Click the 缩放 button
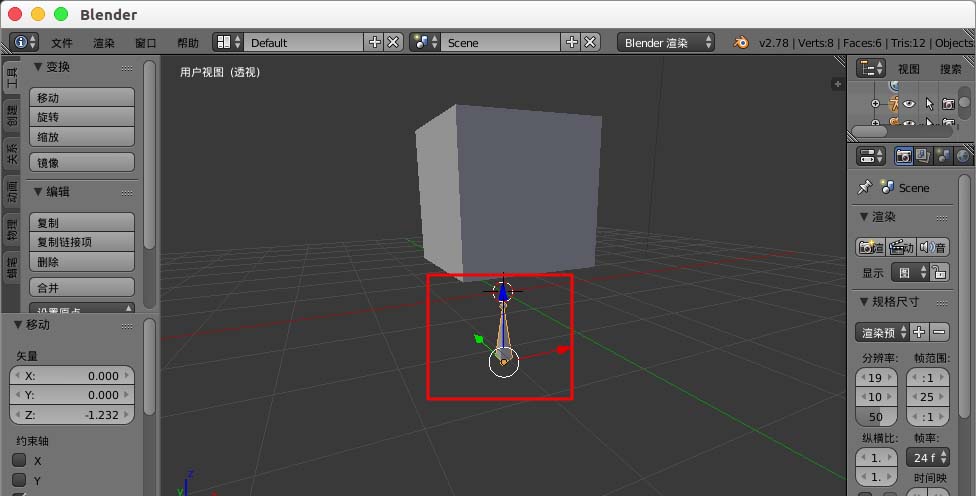Screen dimensions: 976x496 point(82,137)
